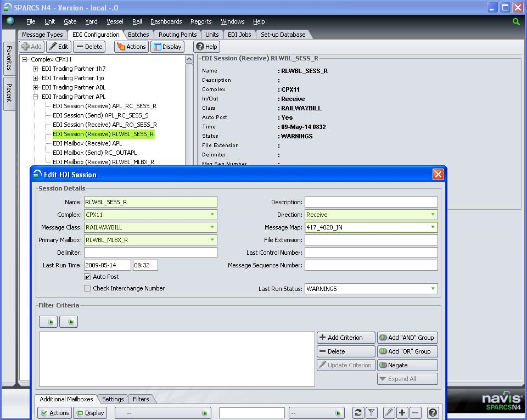Click the Description input field
527x420 pixels.
click(x=371, y=202)
